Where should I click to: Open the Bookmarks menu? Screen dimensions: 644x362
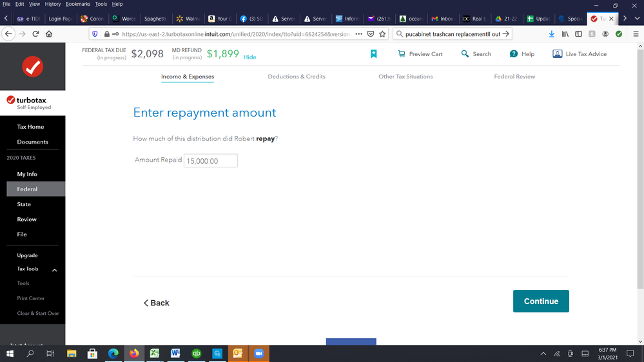coord(77,4)
